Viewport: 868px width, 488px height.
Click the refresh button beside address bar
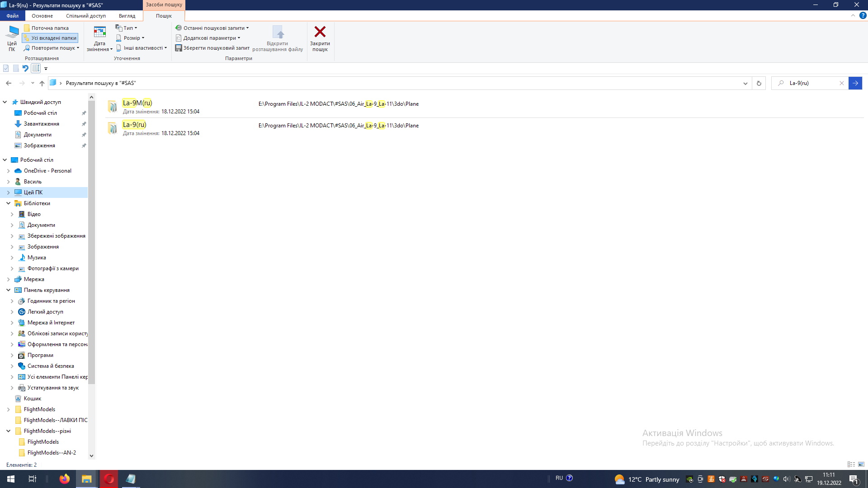click(759, 83)
